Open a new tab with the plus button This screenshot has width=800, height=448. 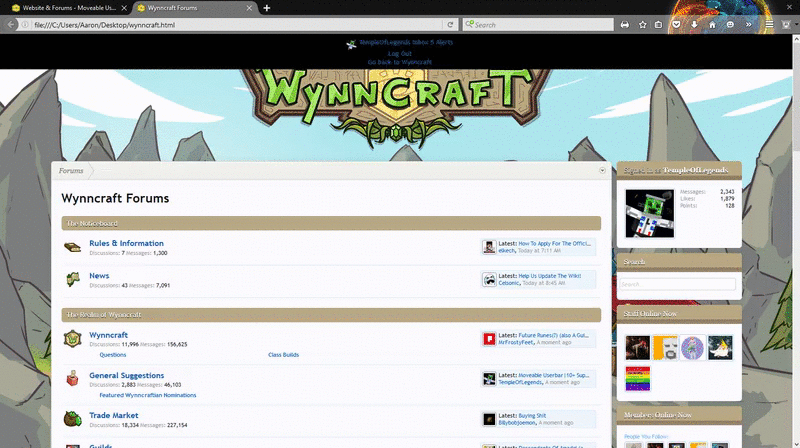(266, 8)
